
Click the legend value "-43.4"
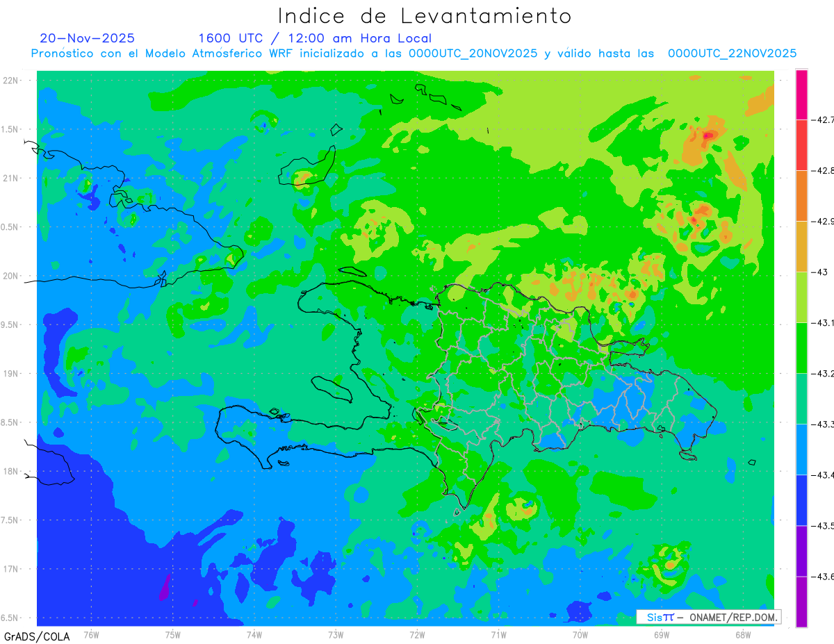pos(823,474)
